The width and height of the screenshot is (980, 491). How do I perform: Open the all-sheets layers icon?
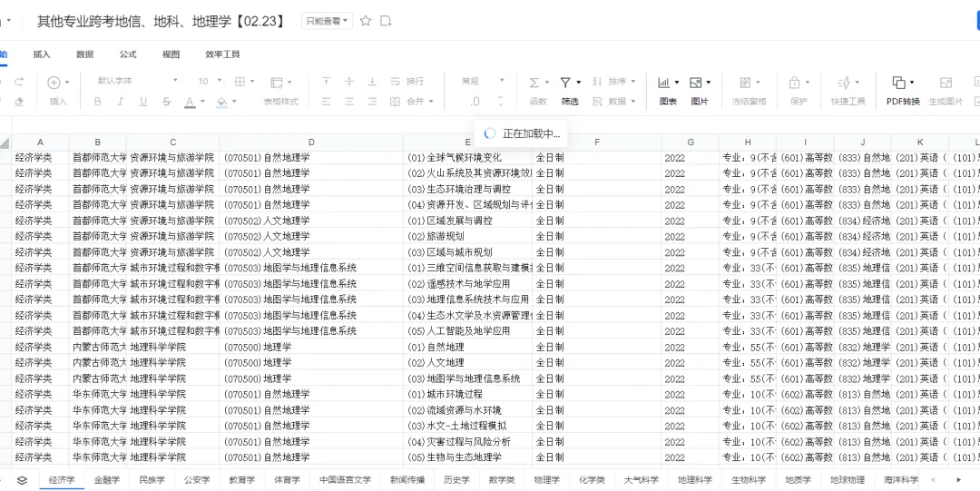(x=22, y=480)
